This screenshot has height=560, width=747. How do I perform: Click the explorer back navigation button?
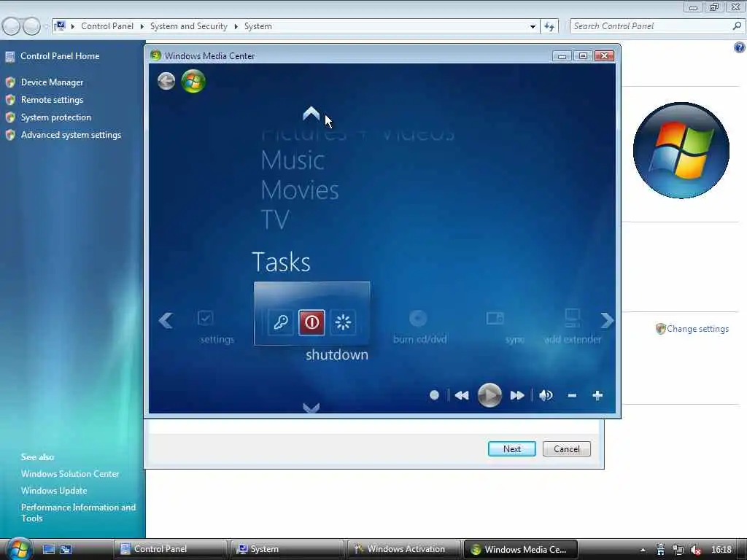point(11,26)
